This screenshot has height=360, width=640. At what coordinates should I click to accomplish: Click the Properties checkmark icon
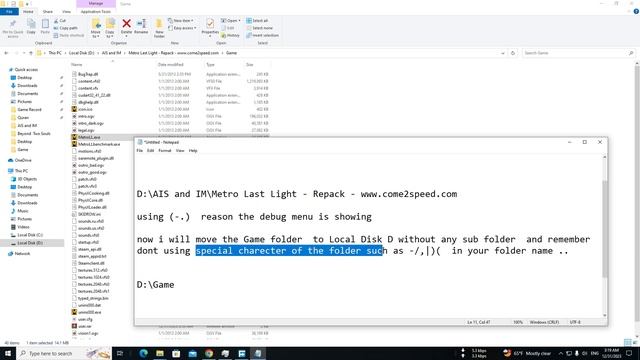point(210,24)
